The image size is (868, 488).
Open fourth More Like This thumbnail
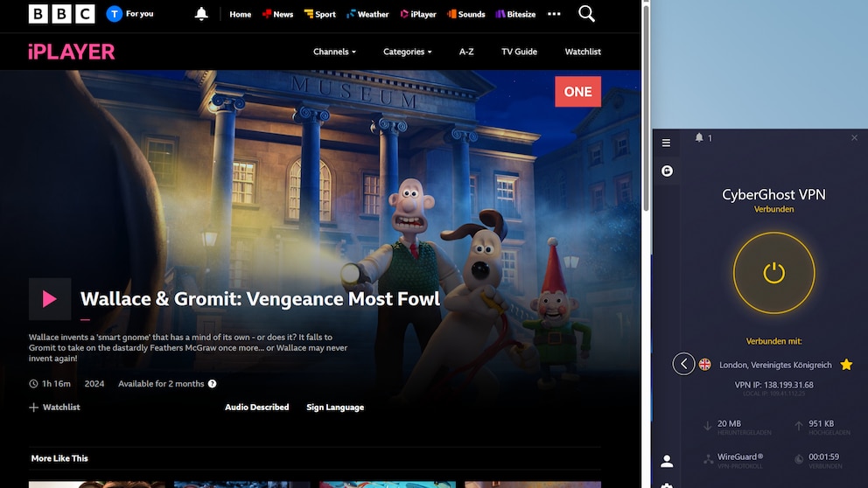533,485
